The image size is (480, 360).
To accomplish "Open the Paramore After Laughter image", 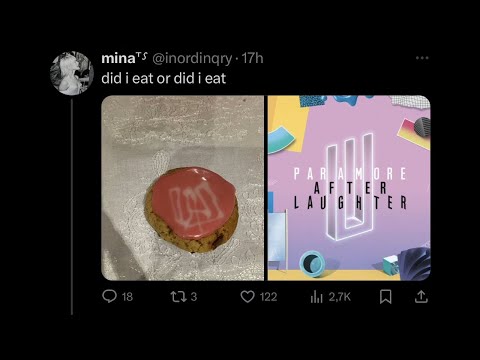I will point(349,188).
